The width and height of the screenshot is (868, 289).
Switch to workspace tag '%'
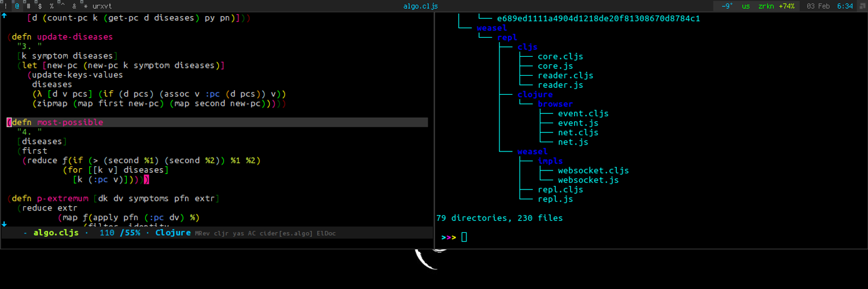52,6
